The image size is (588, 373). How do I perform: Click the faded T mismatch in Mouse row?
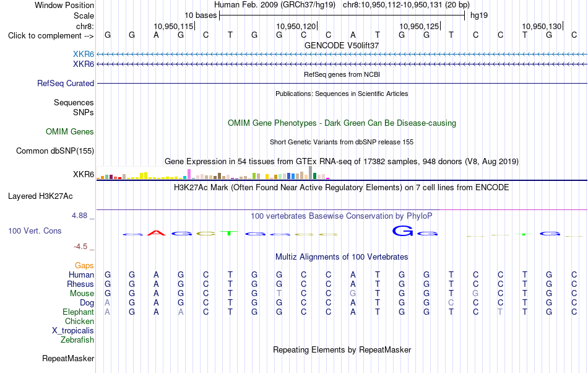279,294
